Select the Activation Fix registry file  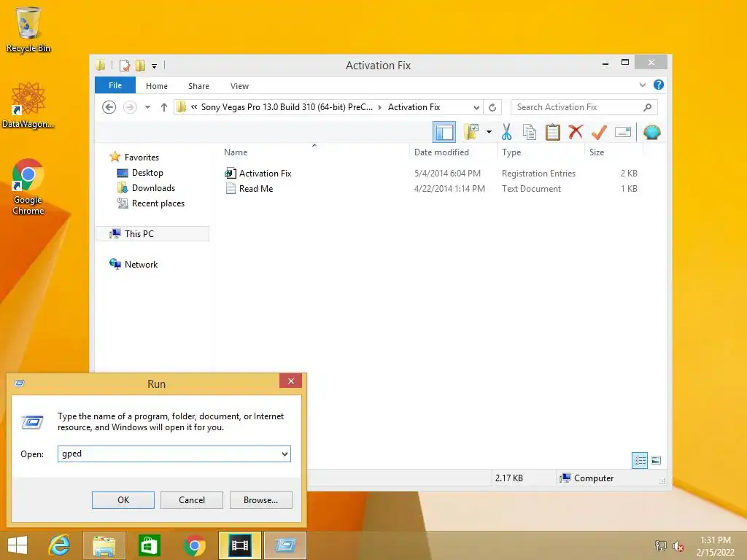[266, 174]
